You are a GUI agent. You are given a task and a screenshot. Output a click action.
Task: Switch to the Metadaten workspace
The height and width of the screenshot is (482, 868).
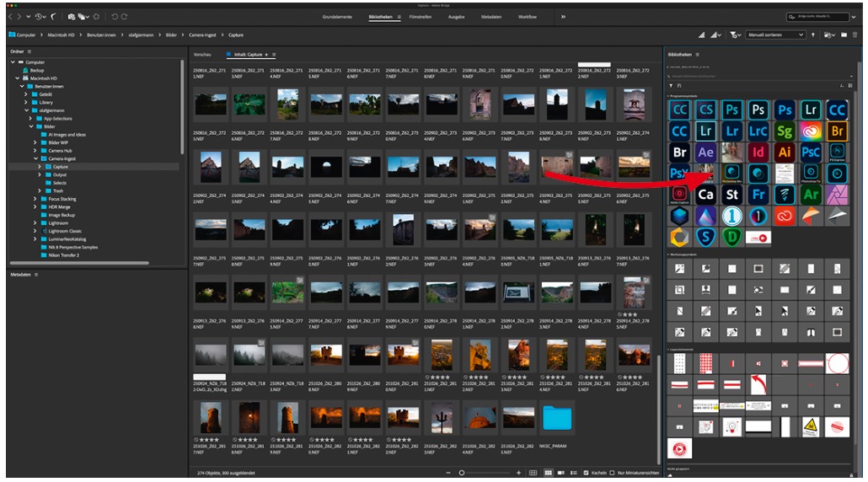pos(490,17)
